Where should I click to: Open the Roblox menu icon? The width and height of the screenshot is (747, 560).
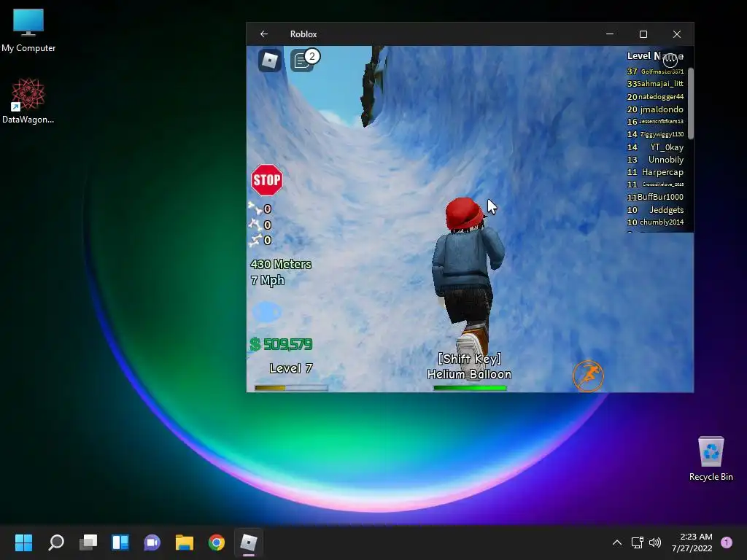(270, 61)
